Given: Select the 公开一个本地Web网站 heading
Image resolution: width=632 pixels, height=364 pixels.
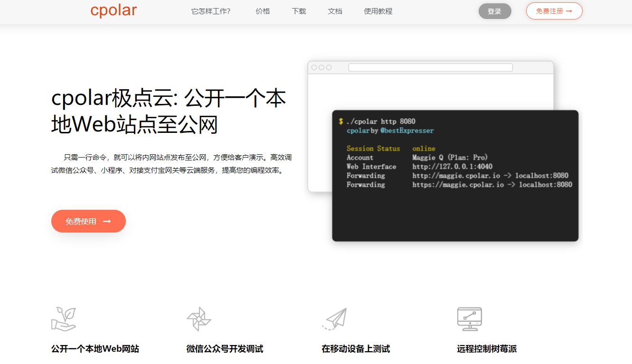Looking at the screenshot, I should click(95, 349).
